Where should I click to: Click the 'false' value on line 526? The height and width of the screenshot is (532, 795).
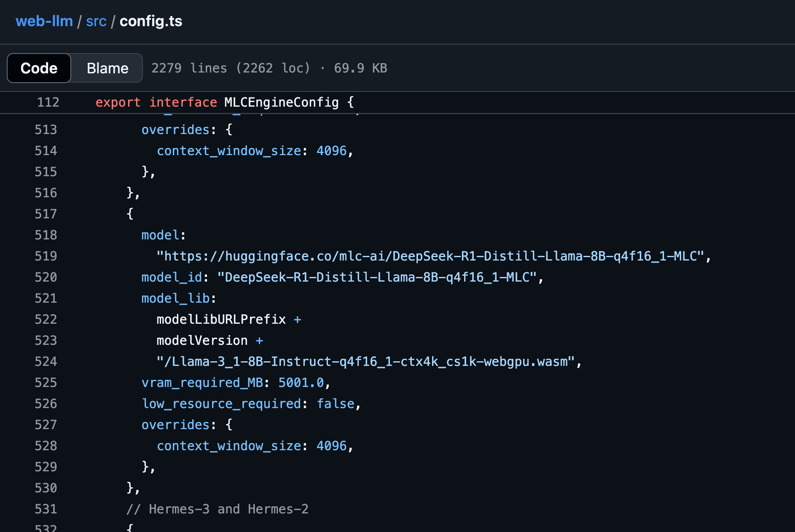[x=336, y=403]
